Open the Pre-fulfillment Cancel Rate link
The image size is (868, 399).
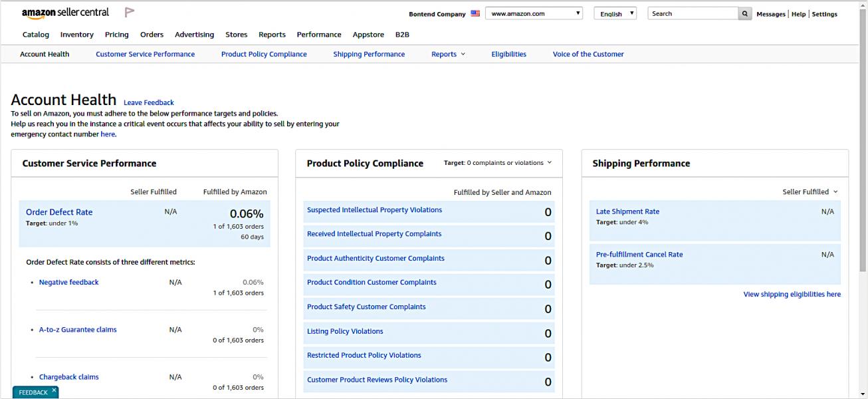(639, 255)
